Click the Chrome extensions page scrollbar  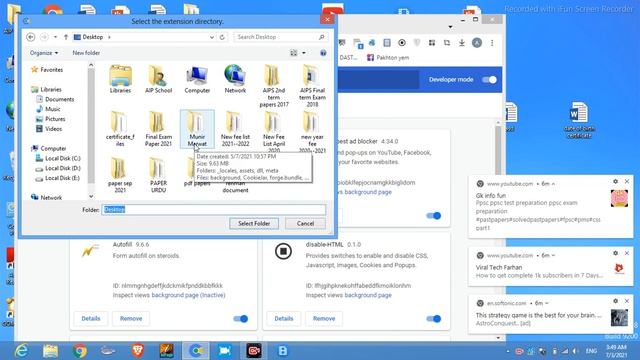pyautogui.click(x=498, y=151)
